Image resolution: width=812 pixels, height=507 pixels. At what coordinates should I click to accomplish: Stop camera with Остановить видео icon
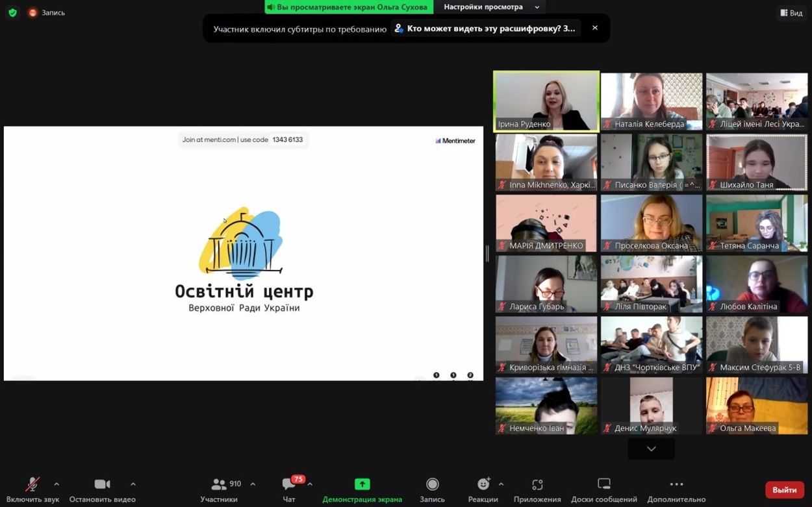[102, 484]
